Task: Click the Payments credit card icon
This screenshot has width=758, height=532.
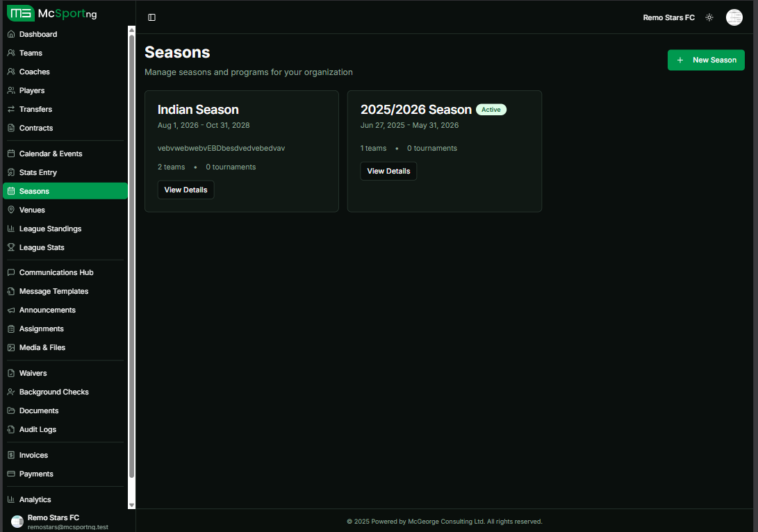Action: click(x=11, y=474)
